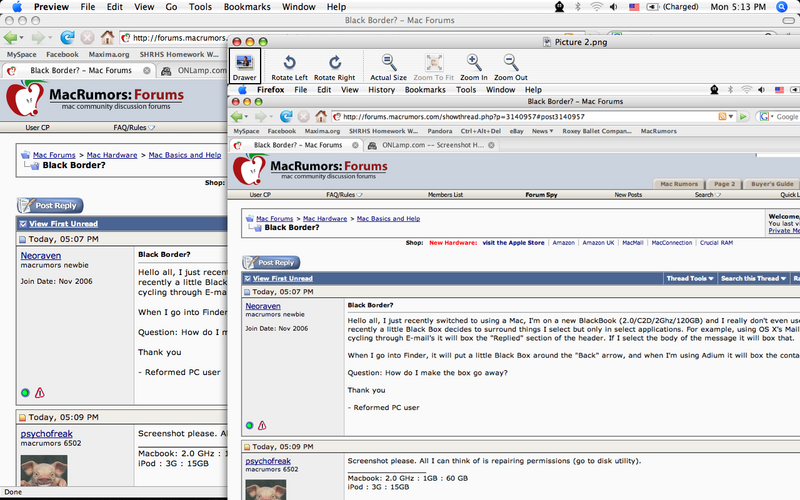Click Mac Basics and Help breadcrumb, background window
The width and height of the screenshot is (800, 500).
185,155
